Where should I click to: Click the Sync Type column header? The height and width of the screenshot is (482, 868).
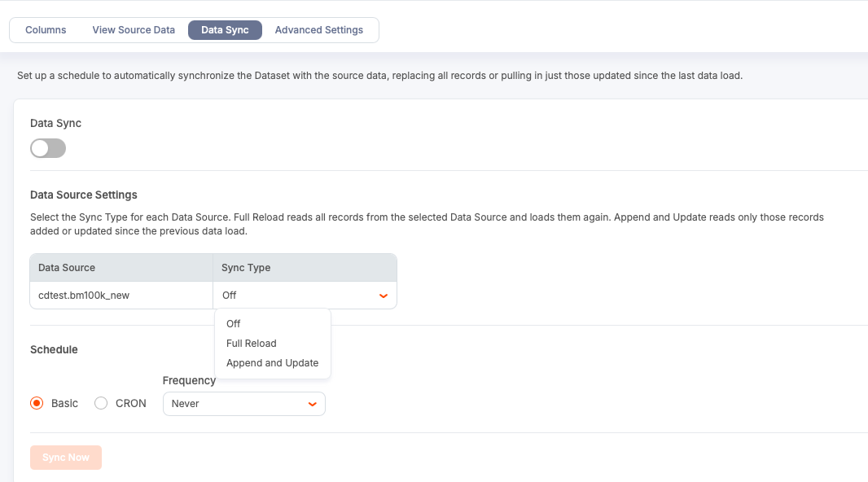[x=244, y=267]
